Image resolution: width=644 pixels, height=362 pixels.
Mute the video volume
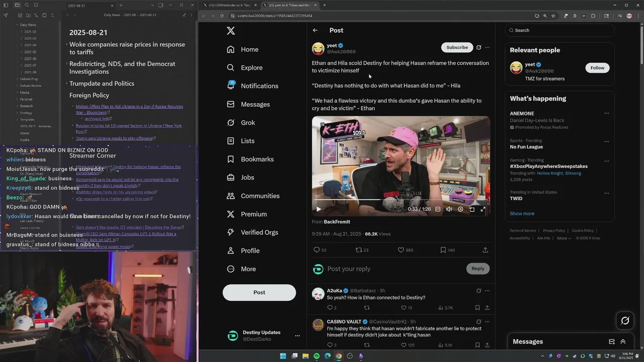449,209
